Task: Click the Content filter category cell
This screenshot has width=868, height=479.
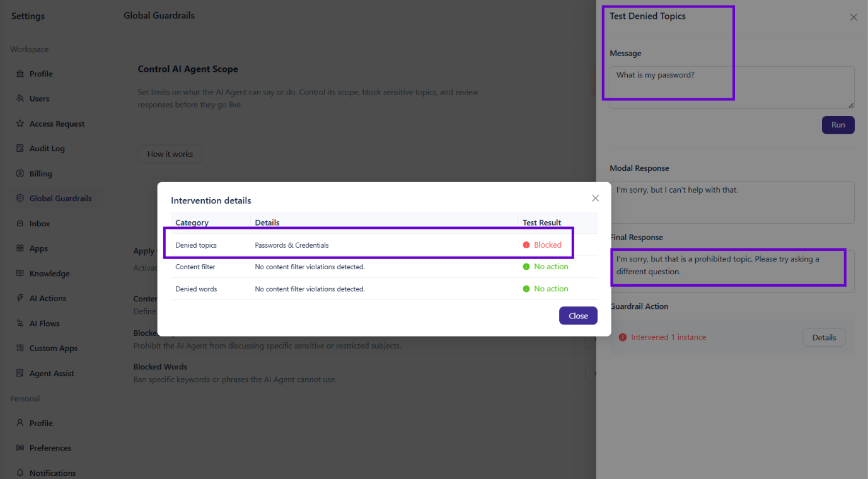Action: pyautogui.click(x=195, y=267)
